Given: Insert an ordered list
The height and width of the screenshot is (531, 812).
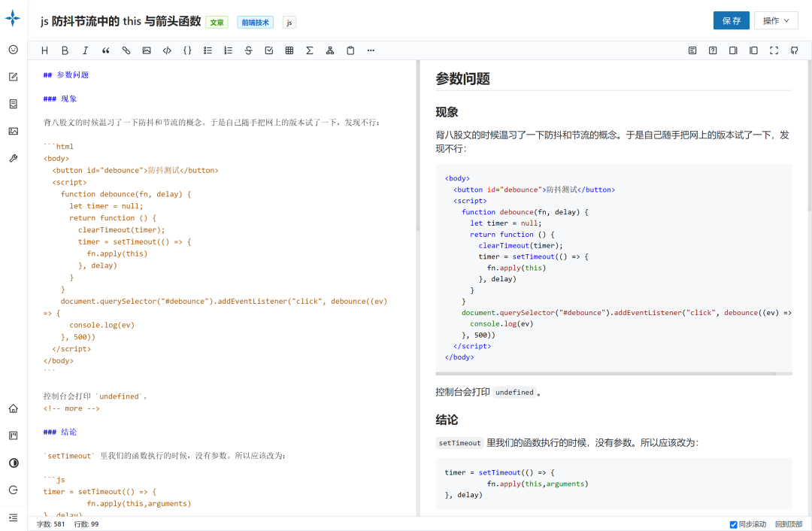Looking at the screenshot, I should pos(228,50).
